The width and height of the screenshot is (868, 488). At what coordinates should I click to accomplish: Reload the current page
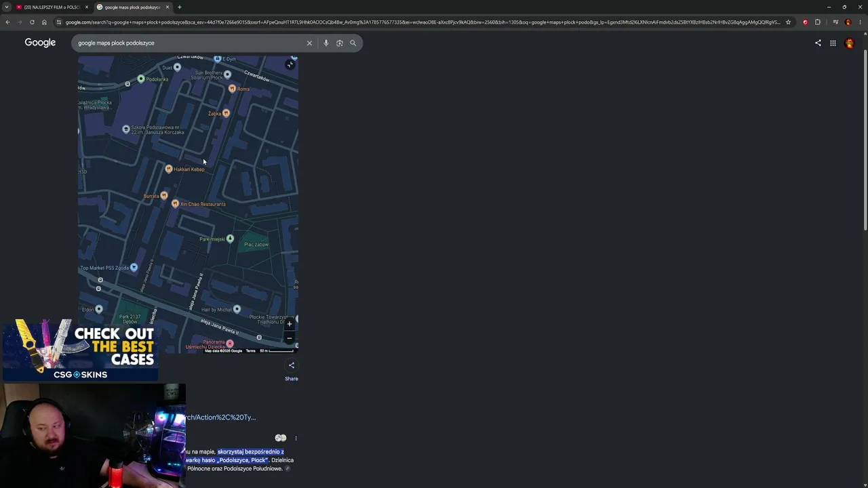32,22
